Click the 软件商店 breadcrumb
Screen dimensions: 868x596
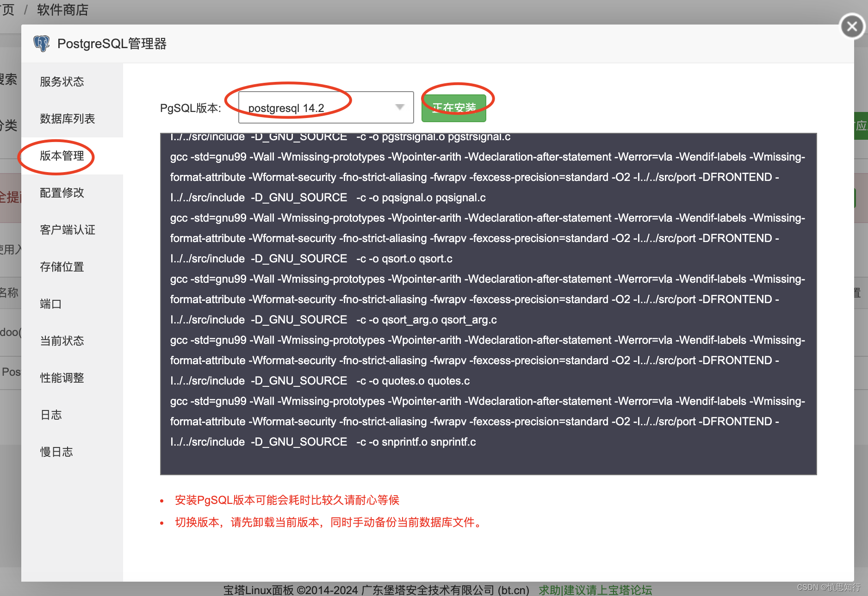coord(62,10)
